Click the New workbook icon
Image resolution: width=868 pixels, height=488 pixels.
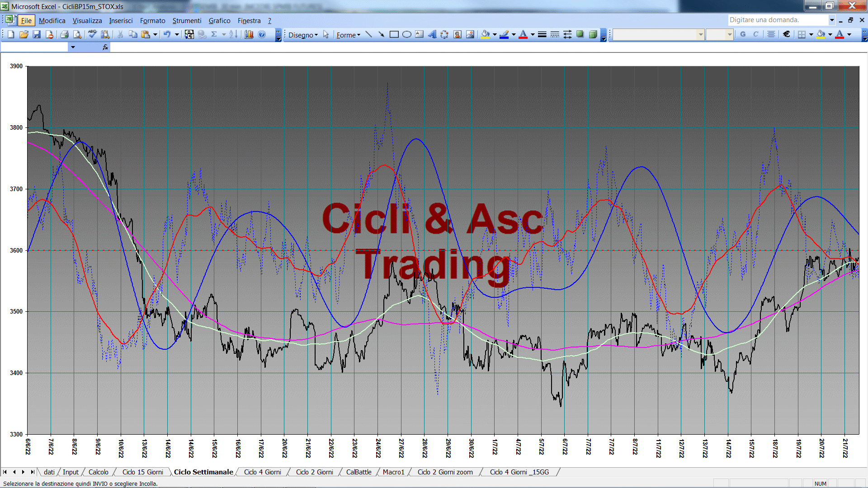pos(11,34)
